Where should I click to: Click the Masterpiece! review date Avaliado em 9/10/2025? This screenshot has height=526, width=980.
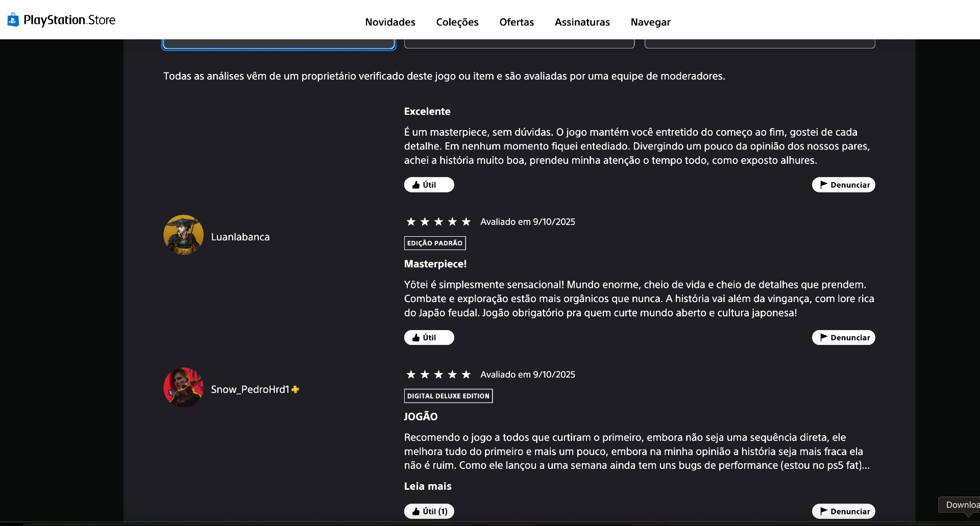[528, 222]
